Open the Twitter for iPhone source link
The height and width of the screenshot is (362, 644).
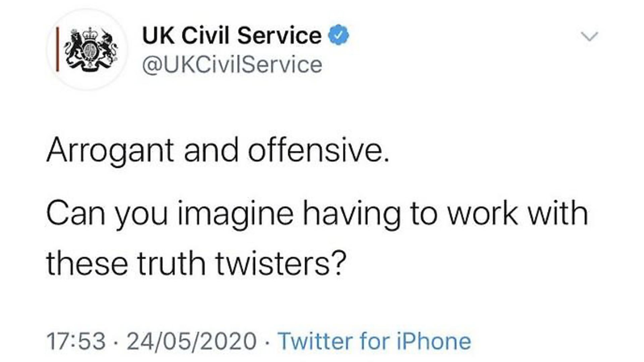[x=375, y=341]
